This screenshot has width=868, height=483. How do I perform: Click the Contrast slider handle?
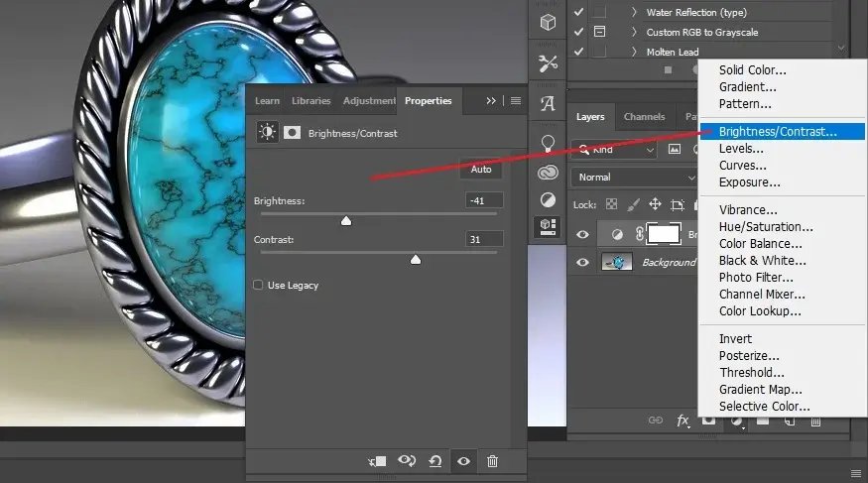416,260
